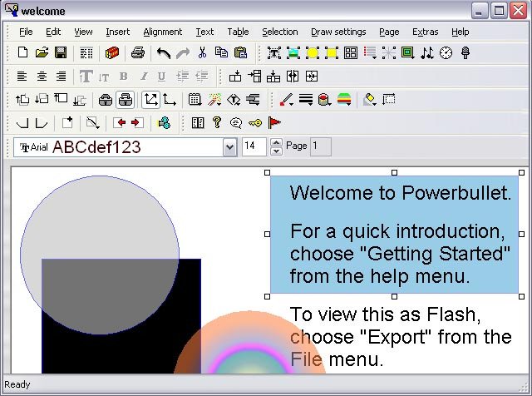The width and height of the screenshot is (532, 396).
Task: Pick fill color with paint bucket icon
Action: pos(325,100)
